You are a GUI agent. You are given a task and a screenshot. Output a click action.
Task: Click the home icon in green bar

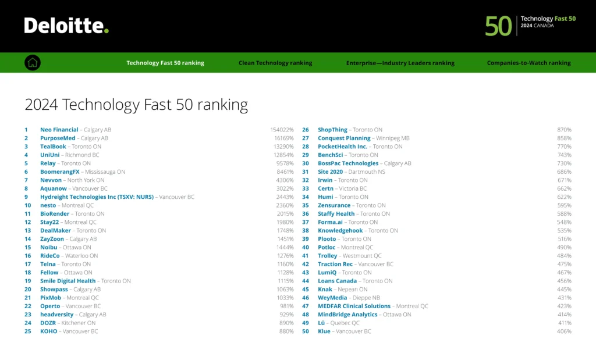coord(33,63)
